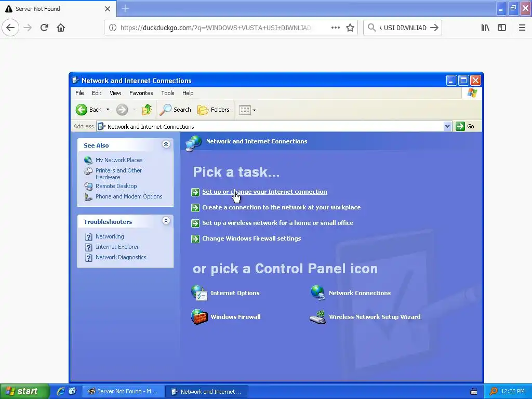This screenshot has height=399, width=532.
Task: Open My Network Places link
Action: (119, 160)
